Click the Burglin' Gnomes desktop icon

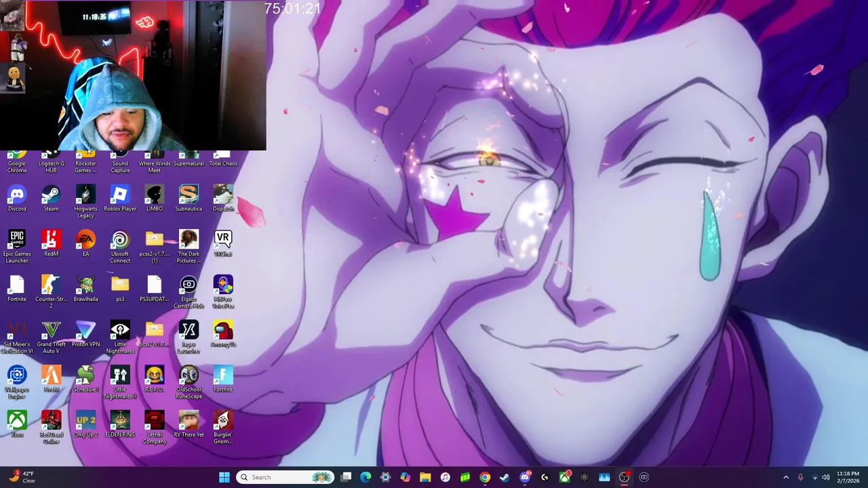[223, 428]
